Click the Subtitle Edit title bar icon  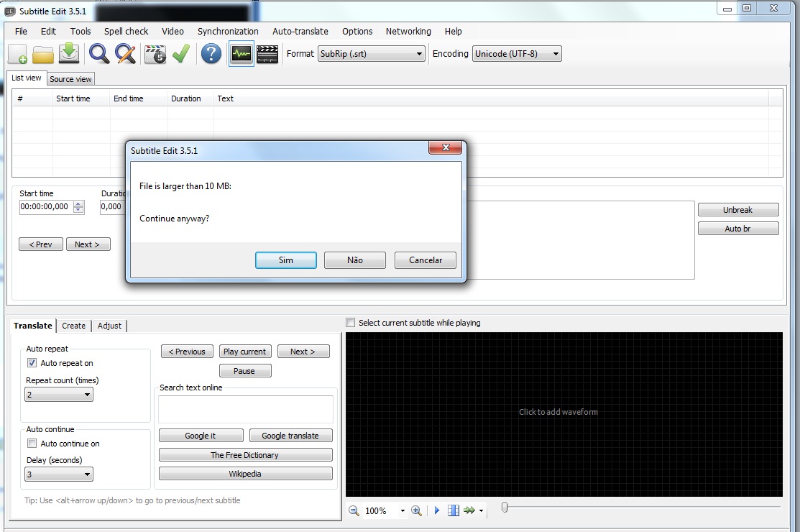coord(10,12)
